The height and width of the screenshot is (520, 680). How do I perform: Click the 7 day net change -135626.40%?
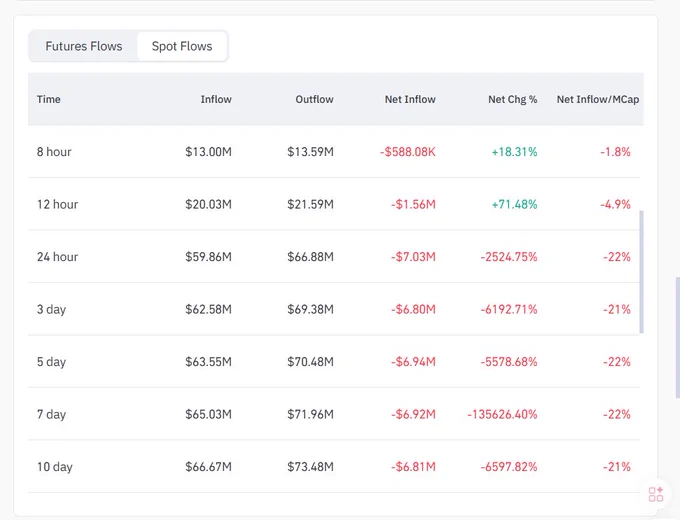click(x=502, y=414)
